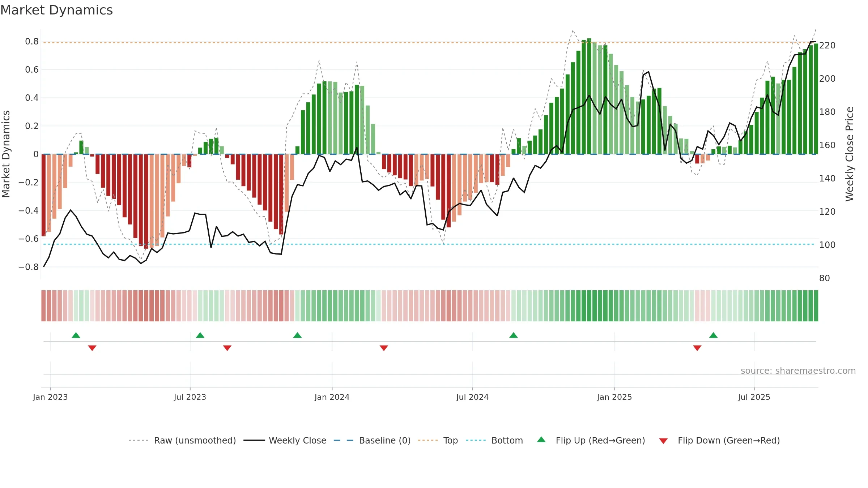Toggle the Top legend entry
The width and height of the screenshot is (868, 488).
[x=438, y=441]
